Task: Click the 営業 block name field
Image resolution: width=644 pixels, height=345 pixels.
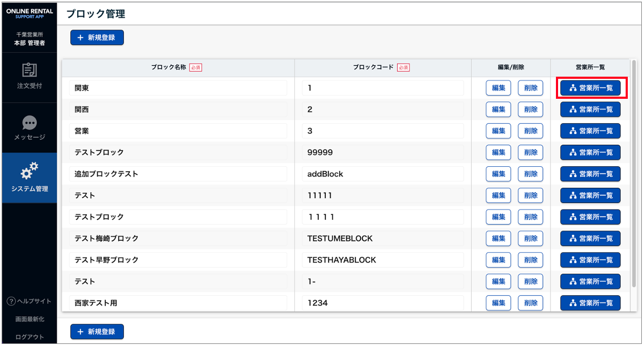Action: [178, 131]
